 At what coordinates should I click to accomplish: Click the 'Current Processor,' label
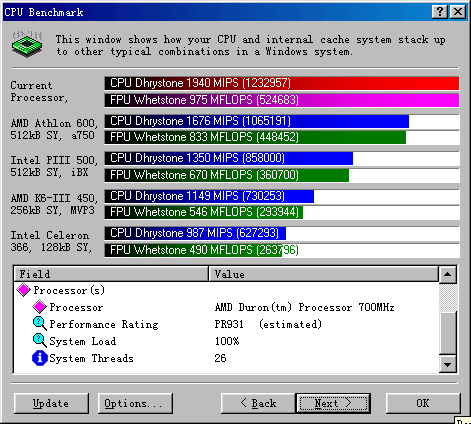click(39, 91)
